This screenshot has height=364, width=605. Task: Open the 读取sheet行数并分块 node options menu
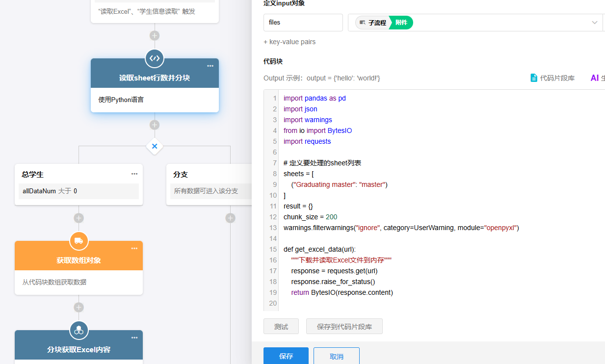[210, 66]
